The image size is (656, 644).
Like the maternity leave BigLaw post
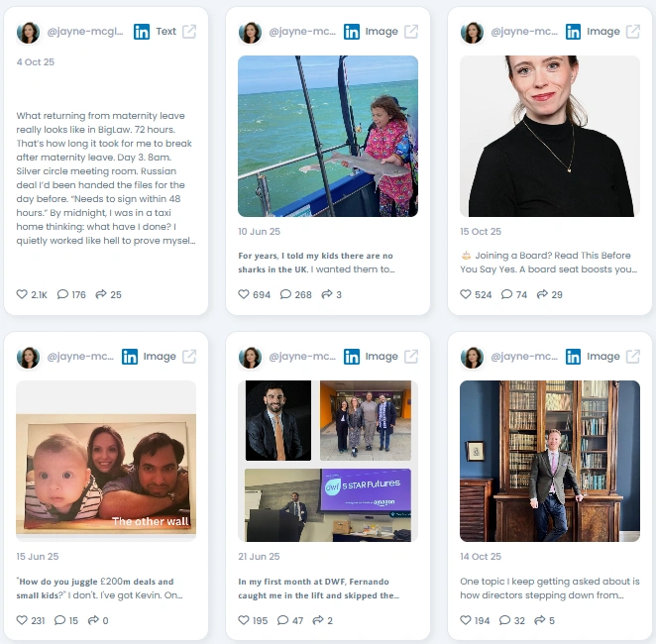pyautogui.click(x=22, y=294)
